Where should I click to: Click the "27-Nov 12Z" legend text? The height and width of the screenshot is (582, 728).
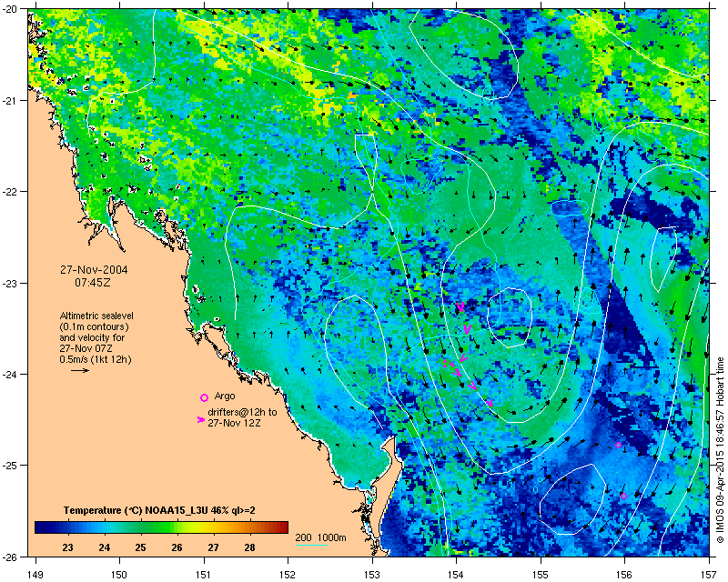click(234, 423)
